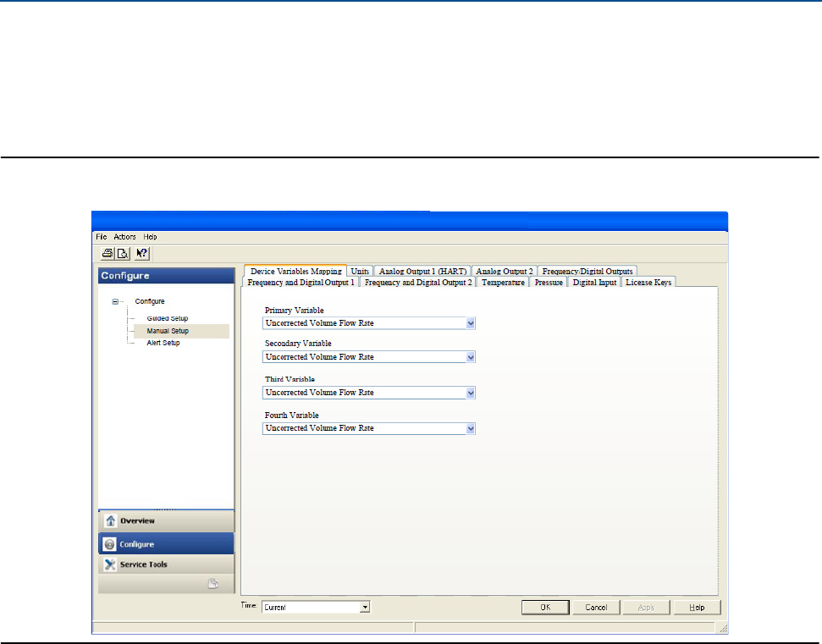Viewport: 822px width, 644px height.
Task: Click the Fourth Variable label text
Action: pyautogui.click(x=291, y=415)
